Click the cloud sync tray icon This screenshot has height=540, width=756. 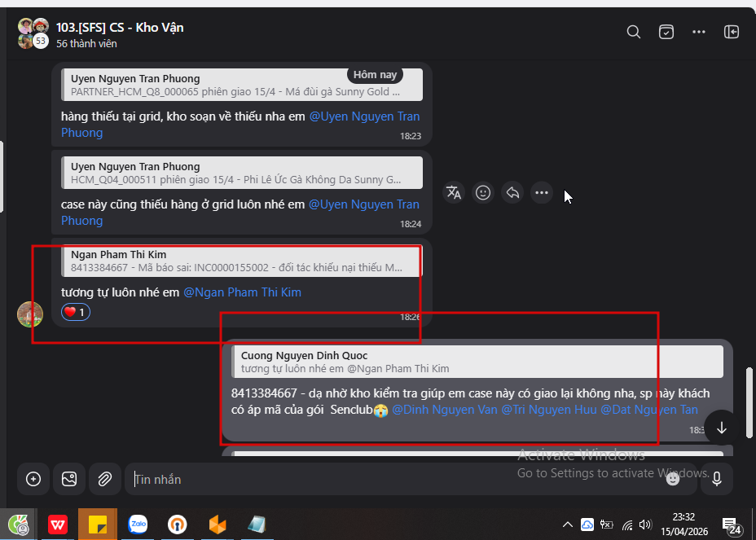pyautogui.click(x=587, y=525)
